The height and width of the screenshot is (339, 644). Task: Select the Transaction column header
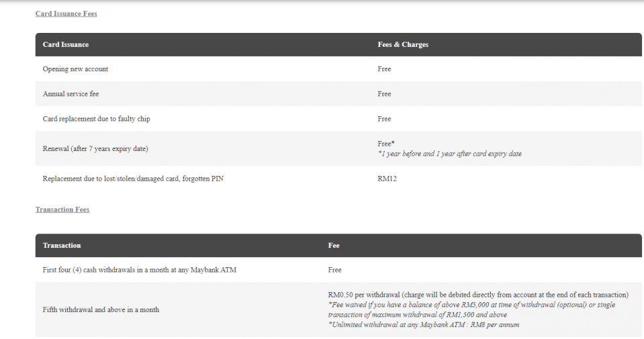click(62, 246)
